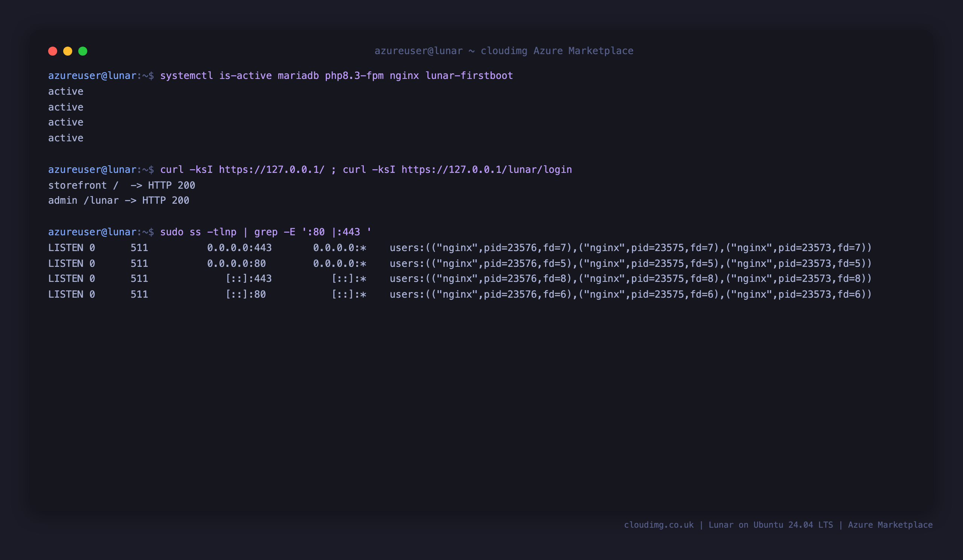Click the 'admin /lunar -> HTTP 200' output line
963x560 pixels.
coord(118,200)
